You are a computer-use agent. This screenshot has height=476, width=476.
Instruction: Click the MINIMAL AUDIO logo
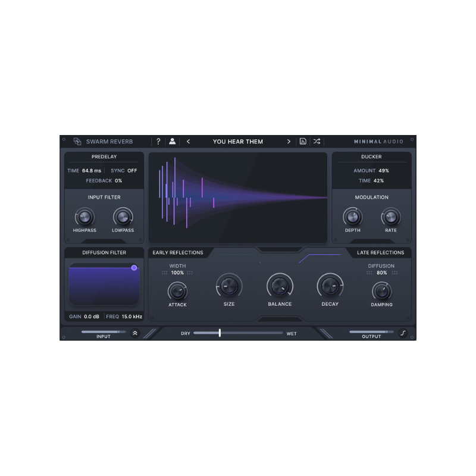coord(379,141)
